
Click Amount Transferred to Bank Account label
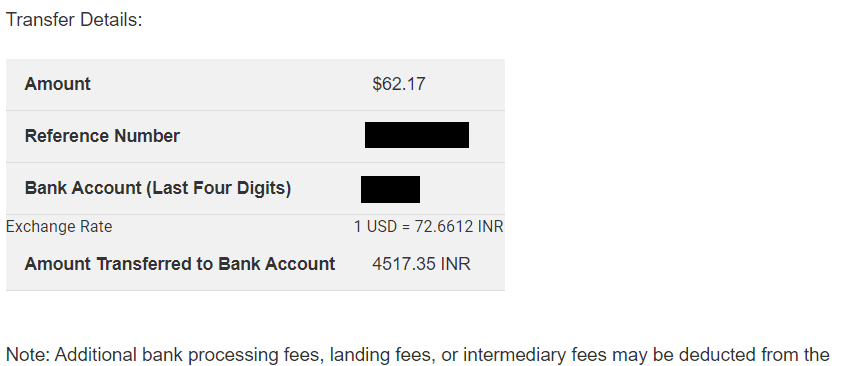pyautogui.click(x=180, y=264)
